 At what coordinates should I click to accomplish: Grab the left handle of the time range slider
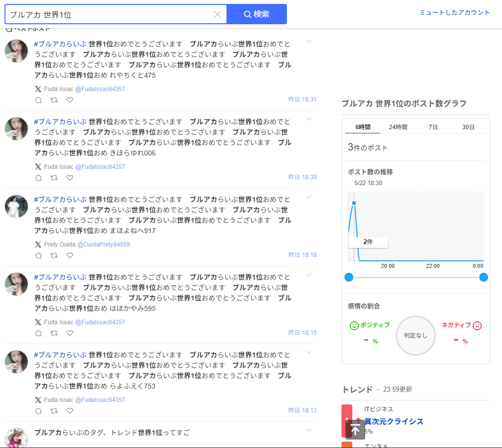(349, 277)
